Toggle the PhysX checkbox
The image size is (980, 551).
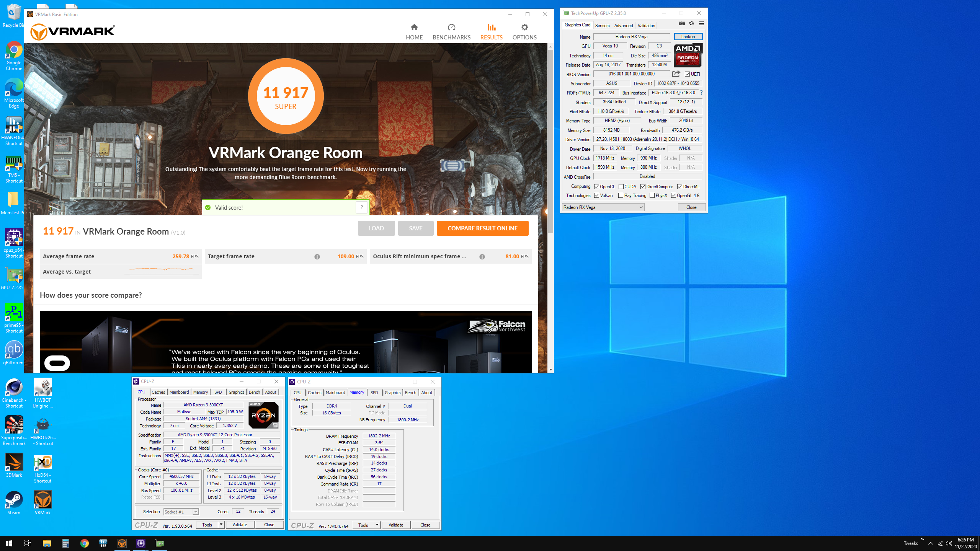[652, 196]
